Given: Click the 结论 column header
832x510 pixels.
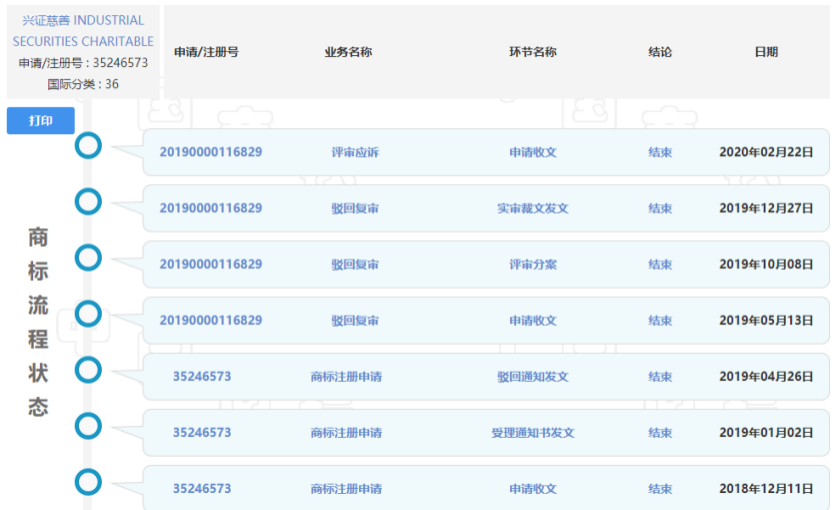Looking at the screenshot, I should click(660, 52).
